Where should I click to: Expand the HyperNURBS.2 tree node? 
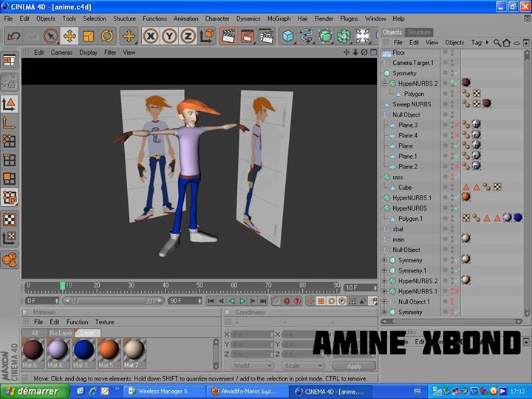pyautogui.click(x=385, y=84)
